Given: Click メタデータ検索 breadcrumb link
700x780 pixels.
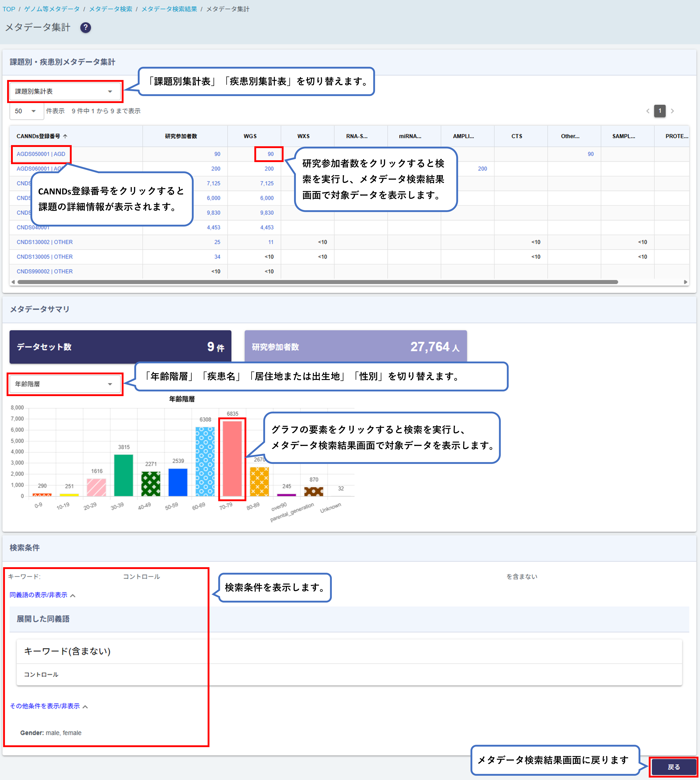Looking at the screenshot, I should 110,9.
